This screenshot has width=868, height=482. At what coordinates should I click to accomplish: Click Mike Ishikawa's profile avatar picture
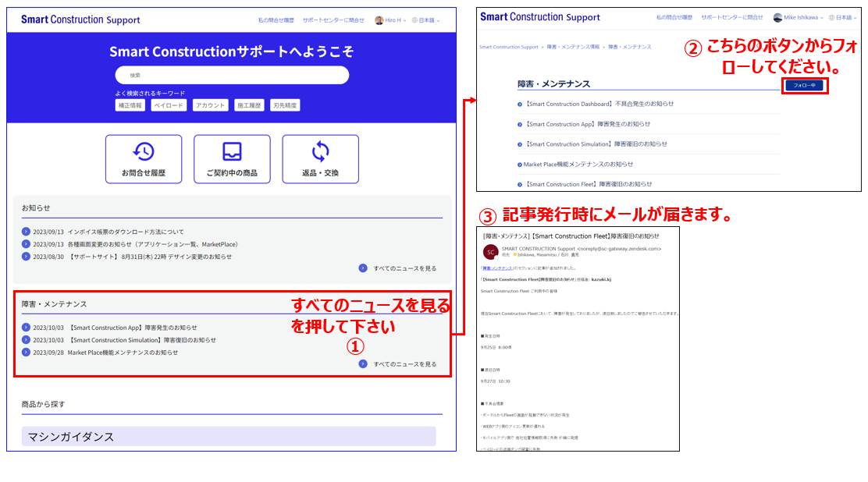point(777,18)
